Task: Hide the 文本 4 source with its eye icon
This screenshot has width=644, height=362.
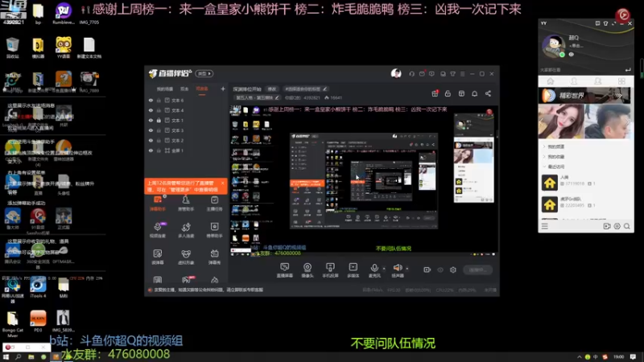Action: tap(151, 110)
